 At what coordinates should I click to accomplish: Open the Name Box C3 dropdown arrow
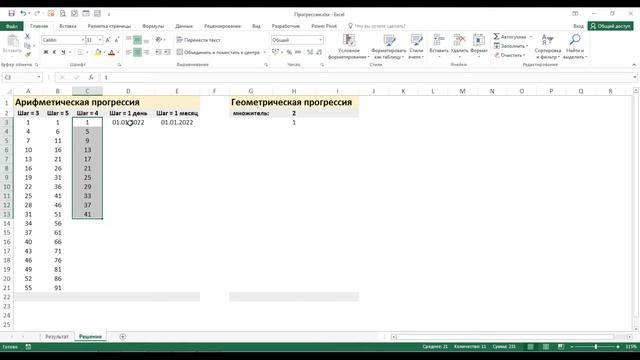point(39,77)
